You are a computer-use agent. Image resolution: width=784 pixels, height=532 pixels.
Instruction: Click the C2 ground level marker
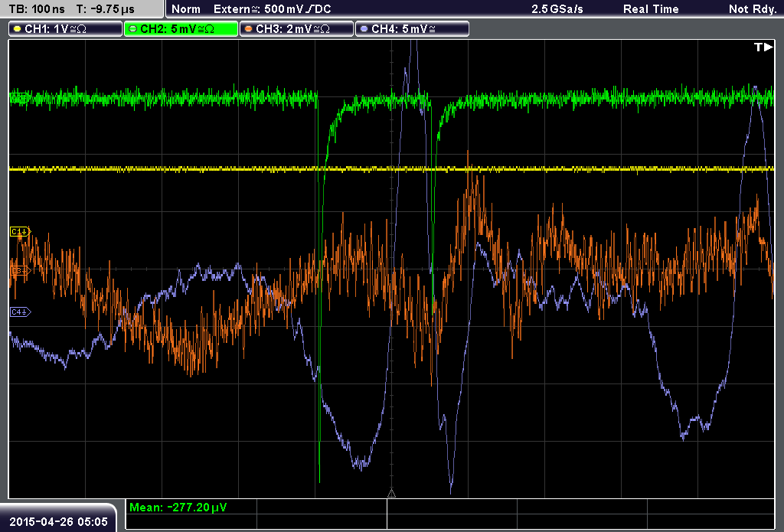pos(19,98)
